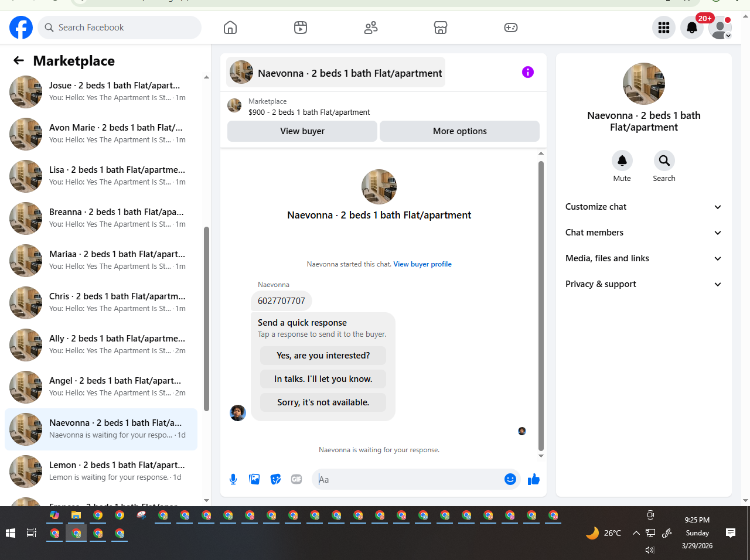The height and width of the screenshot is (560, 750).
Task: Open the Windows Start button
Action: [x=10, y=533]
